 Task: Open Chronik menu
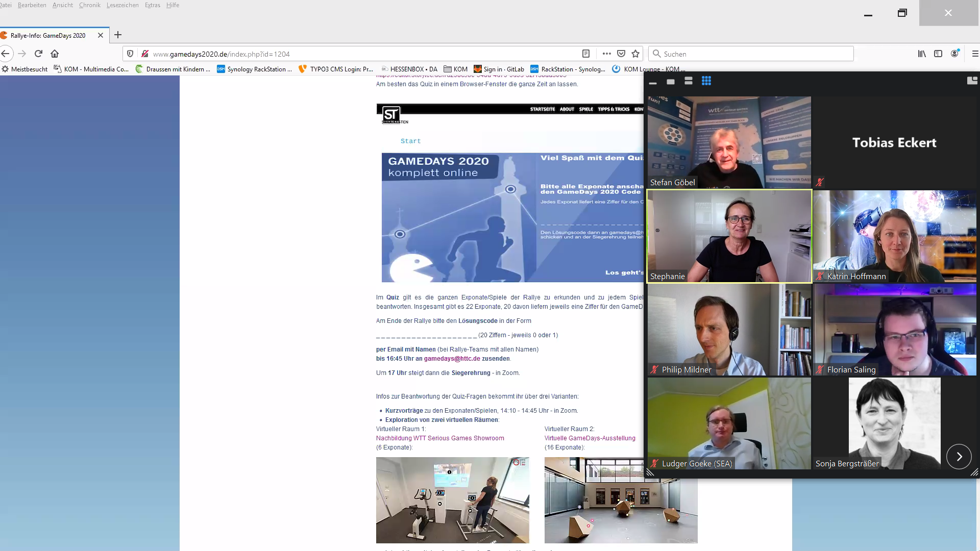click(89, 5)
